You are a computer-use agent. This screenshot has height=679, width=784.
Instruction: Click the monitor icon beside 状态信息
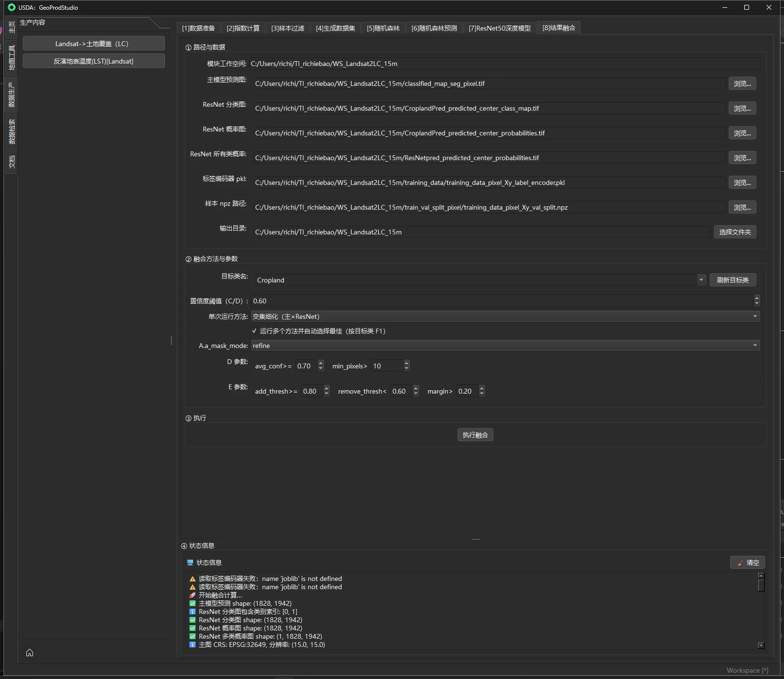point(190,563)
